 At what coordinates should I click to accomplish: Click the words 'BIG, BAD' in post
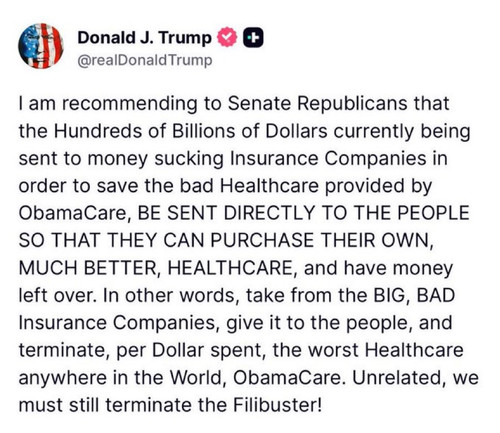point(414,295)
